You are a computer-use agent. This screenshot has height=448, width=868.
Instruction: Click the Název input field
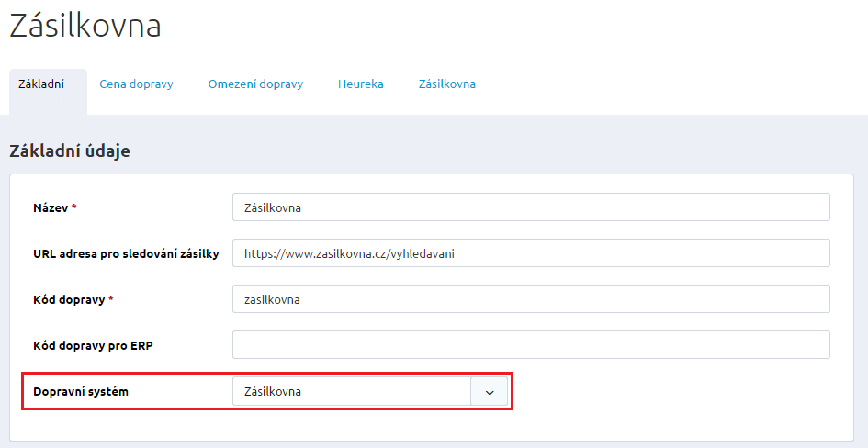(x=531, y=207)
